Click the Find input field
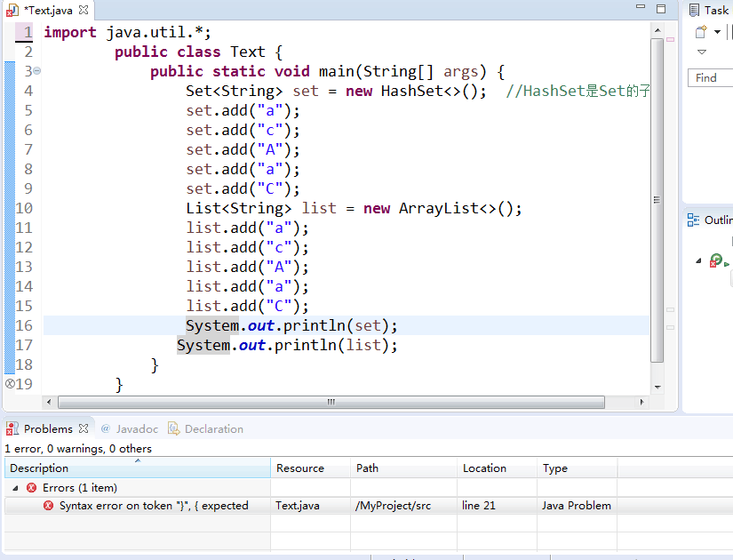 pos(710,77)
